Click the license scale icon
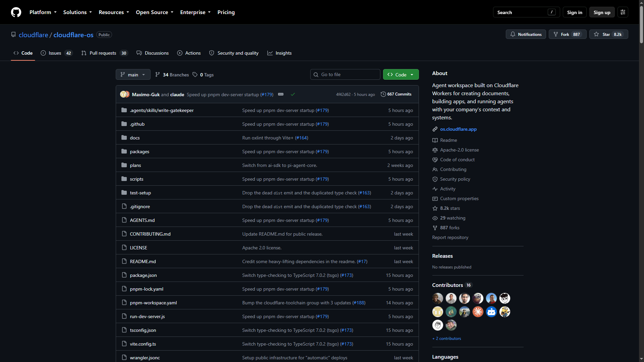 point(435,150)
